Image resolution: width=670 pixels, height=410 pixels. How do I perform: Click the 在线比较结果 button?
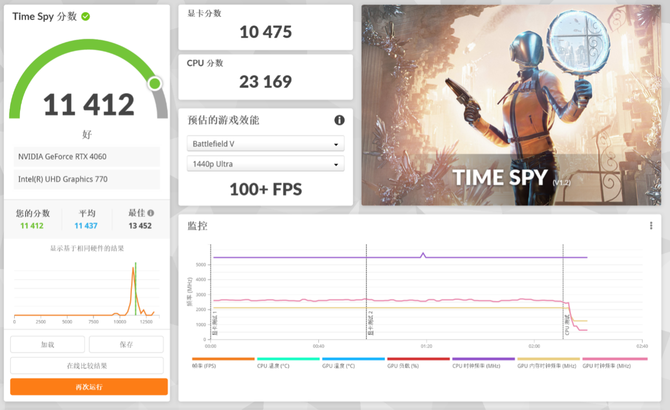[x=87, y=366]
